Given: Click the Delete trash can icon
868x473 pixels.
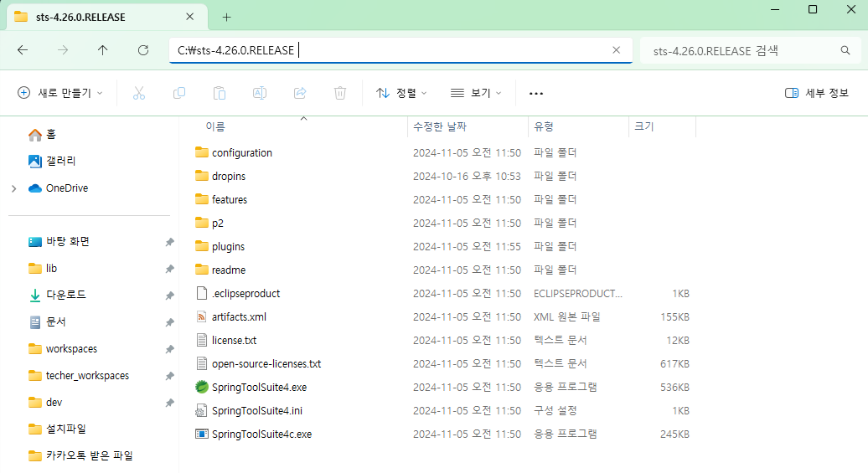Looking at the screenshot, I should pos(340,93).
